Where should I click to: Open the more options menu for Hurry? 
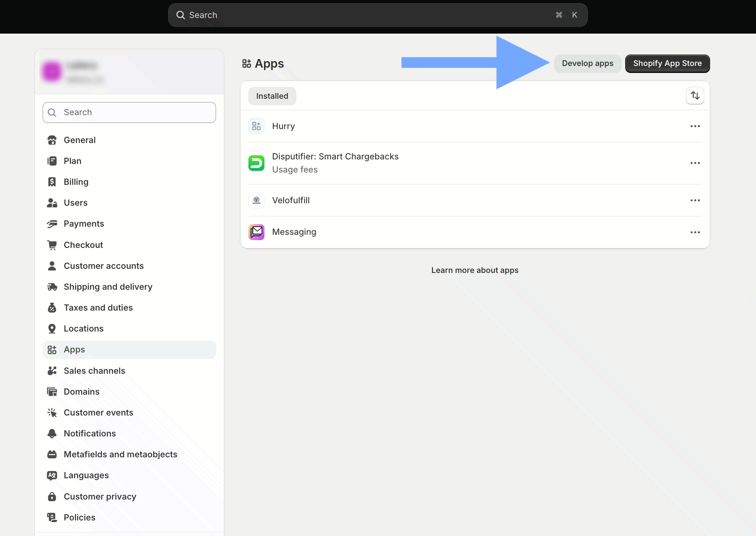click(695, 126)
